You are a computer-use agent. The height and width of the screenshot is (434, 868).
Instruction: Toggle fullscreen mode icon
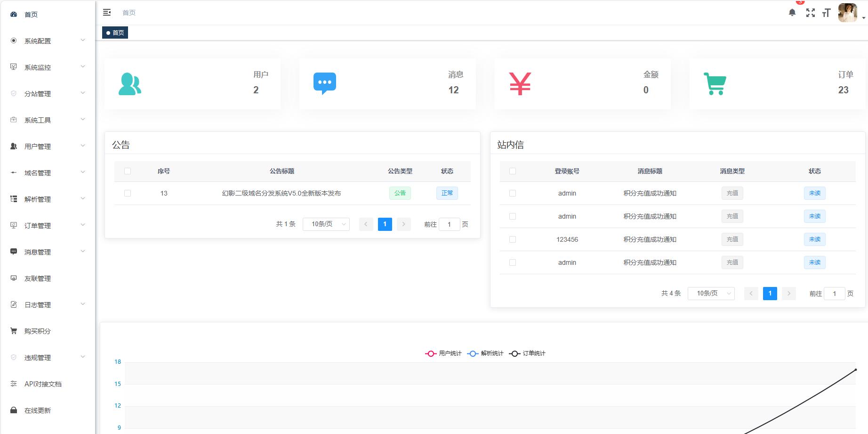[810, 13]
